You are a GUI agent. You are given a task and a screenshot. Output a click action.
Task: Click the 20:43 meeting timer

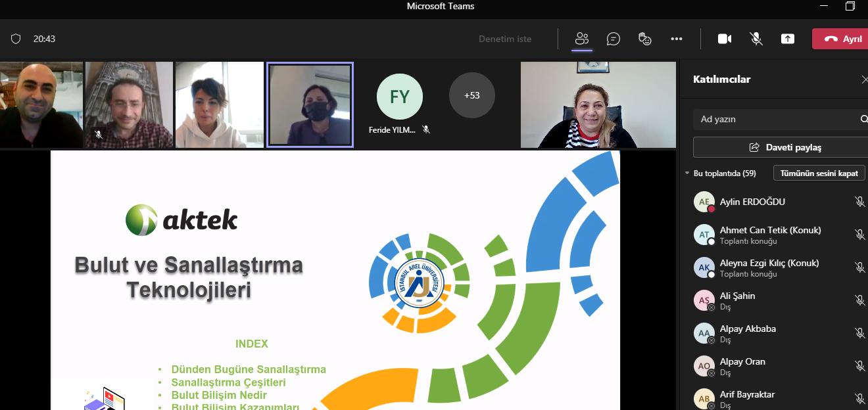click(x=45, y=39)
